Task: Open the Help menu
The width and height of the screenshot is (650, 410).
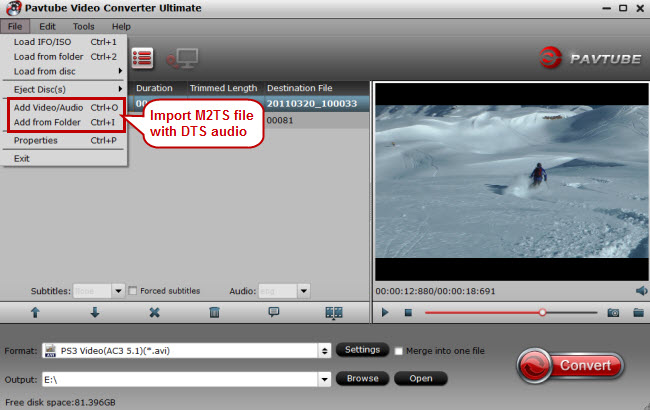Action: [x=121, y=27]
